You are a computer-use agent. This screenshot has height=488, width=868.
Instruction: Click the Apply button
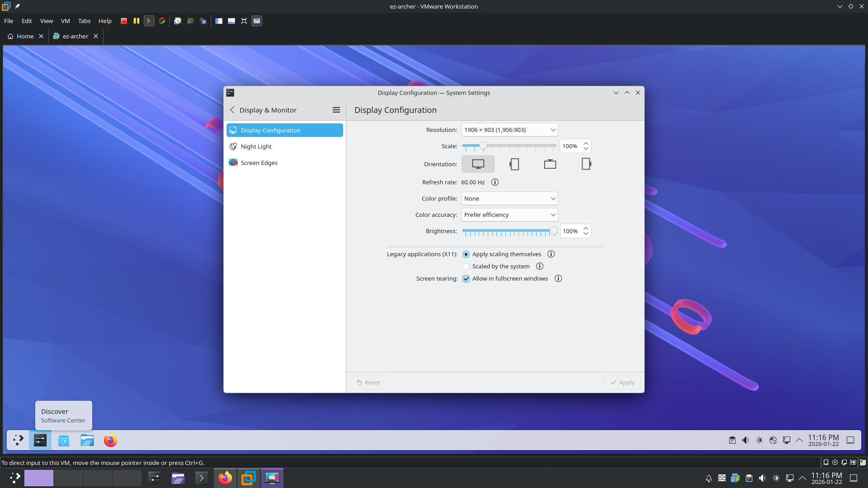[x=622, y=382]
